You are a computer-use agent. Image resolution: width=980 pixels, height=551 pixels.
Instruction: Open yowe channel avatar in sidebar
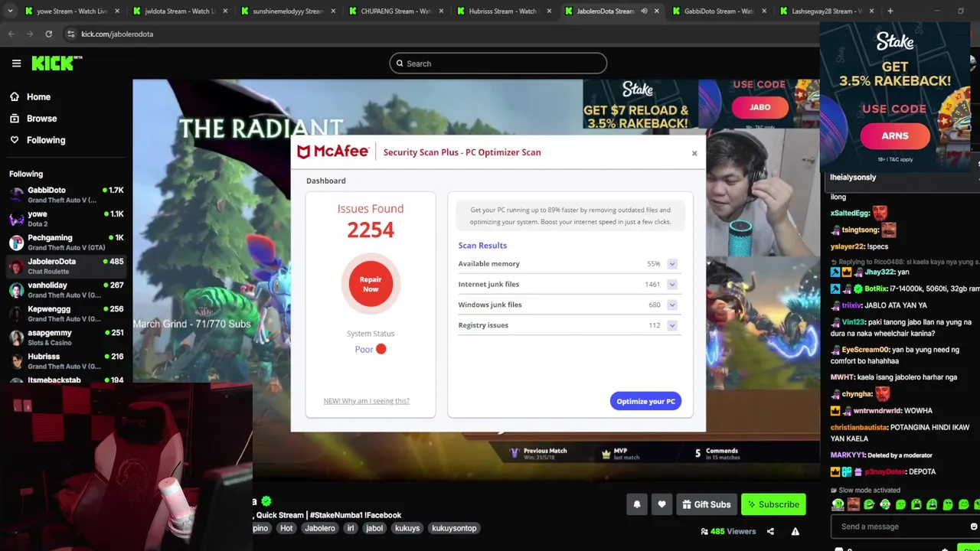(16, 219)
